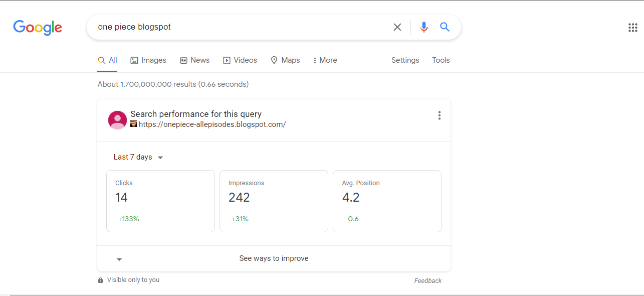The image size is (644, 296).
Task: Expand the See ways to improve section
Action: [274, 258]
